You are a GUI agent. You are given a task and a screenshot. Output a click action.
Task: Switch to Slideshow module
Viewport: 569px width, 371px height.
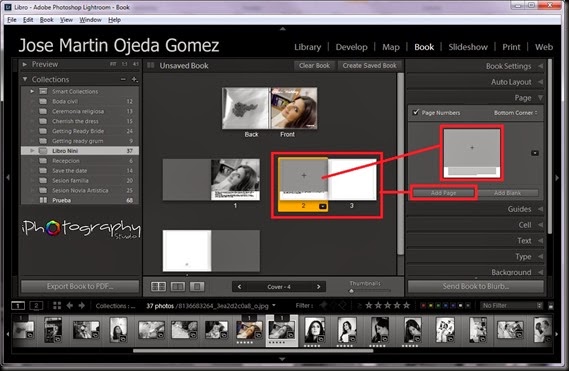coord(468,47)
